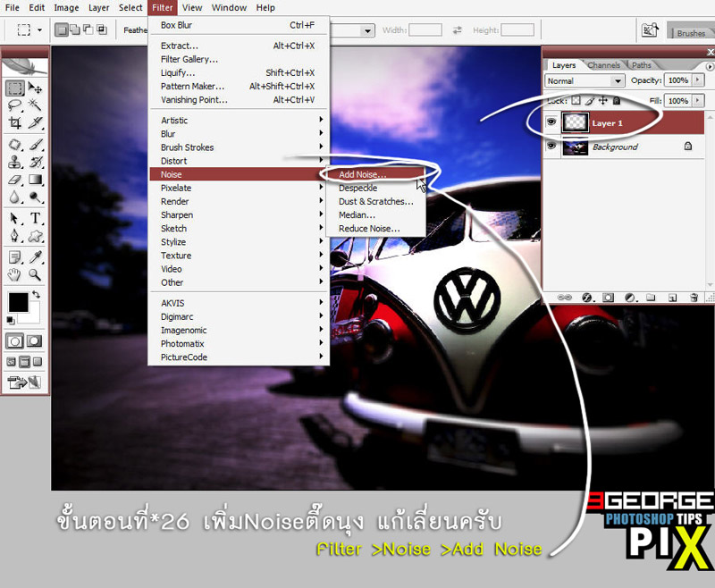Expand the Artistic filter submenu

click(240, 121)
